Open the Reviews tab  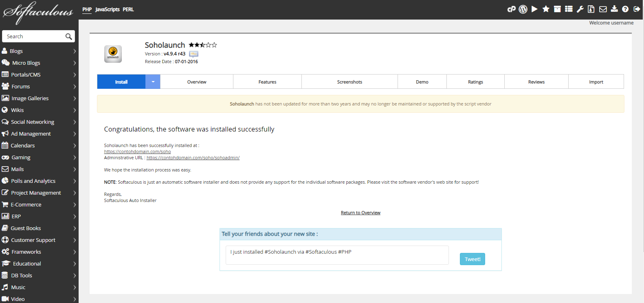tap(536, 82)
